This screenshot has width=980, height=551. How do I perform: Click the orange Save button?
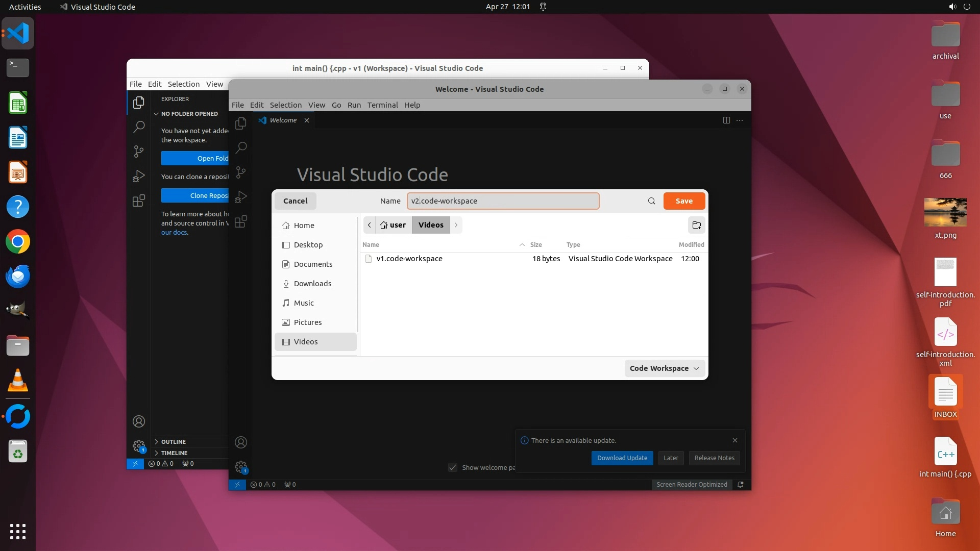tap(684, 201)
